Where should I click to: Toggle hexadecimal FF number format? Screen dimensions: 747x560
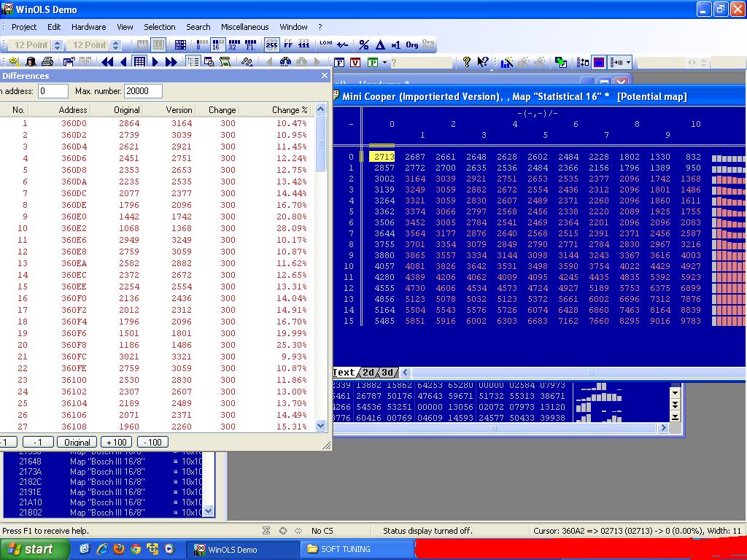(x=287, y=44)
